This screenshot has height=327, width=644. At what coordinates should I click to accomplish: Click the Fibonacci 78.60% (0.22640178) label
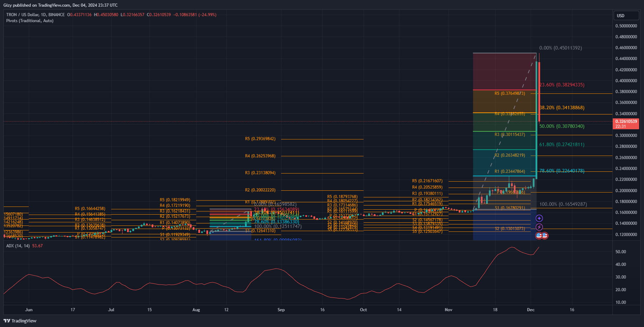click(562, 171)
